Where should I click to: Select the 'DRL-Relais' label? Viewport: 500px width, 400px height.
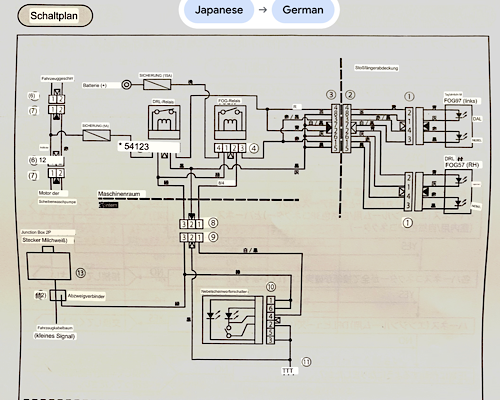point(163,102)
